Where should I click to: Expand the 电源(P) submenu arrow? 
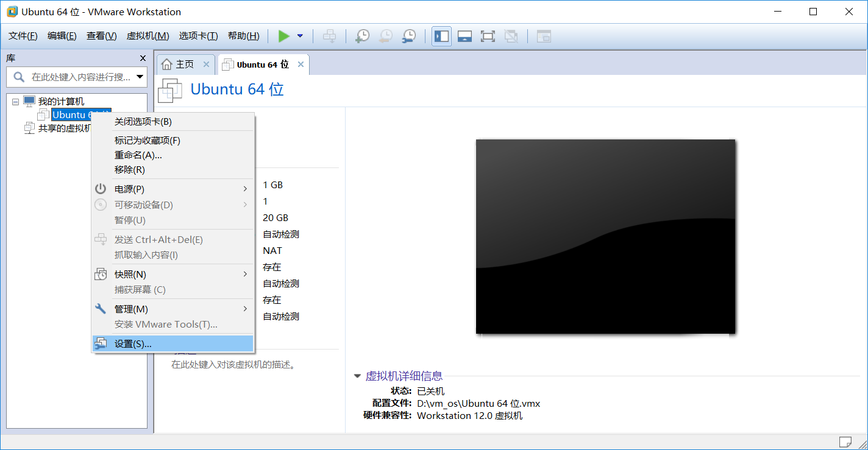(x=246, y=189)
